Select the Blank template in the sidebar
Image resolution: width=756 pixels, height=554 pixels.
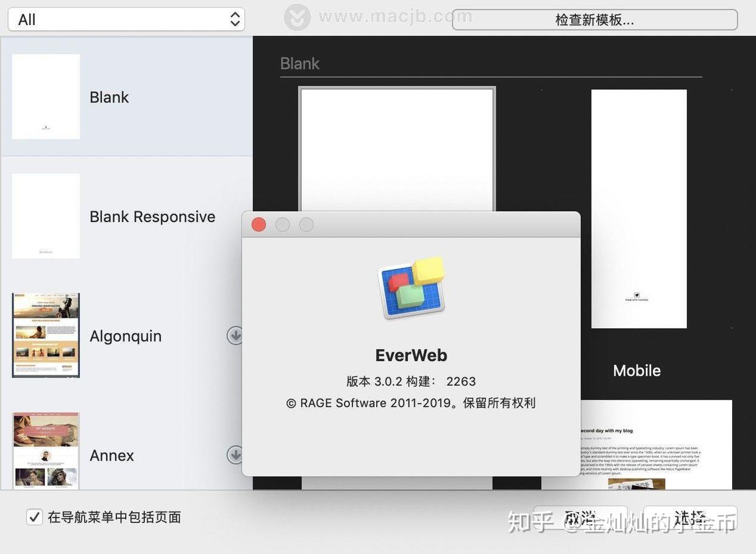(46, 96)
